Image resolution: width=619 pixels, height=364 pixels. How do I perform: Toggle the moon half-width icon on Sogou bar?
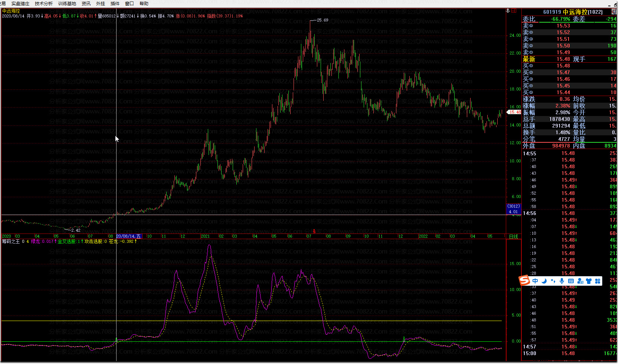[x=544, y=281]
